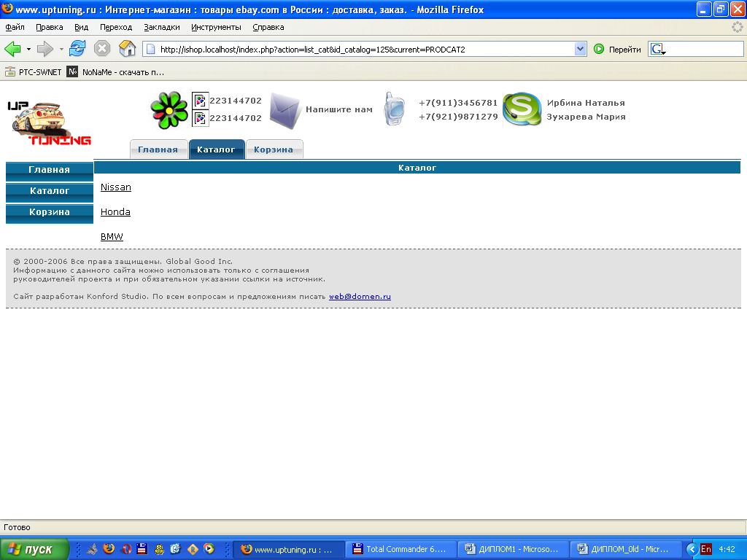Viewport: 747px width, 560px height.
Task: Click the Каталог sidebar button
Action: tap(50, 192)
